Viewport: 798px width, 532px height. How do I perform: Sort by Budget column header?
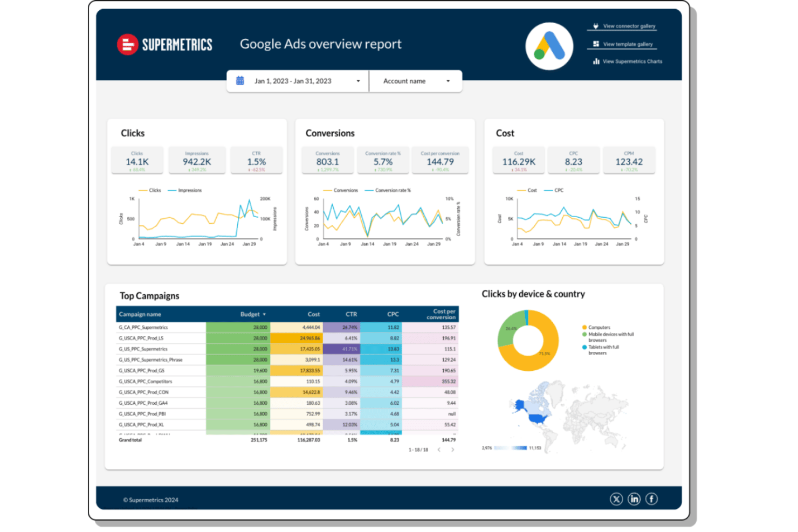(250, 314)
